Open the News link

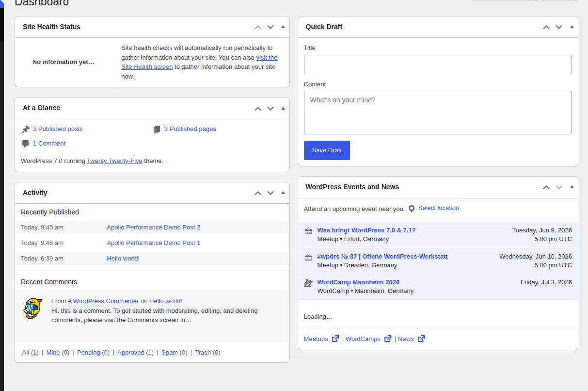pyautogui.click(x=406, y=339)
